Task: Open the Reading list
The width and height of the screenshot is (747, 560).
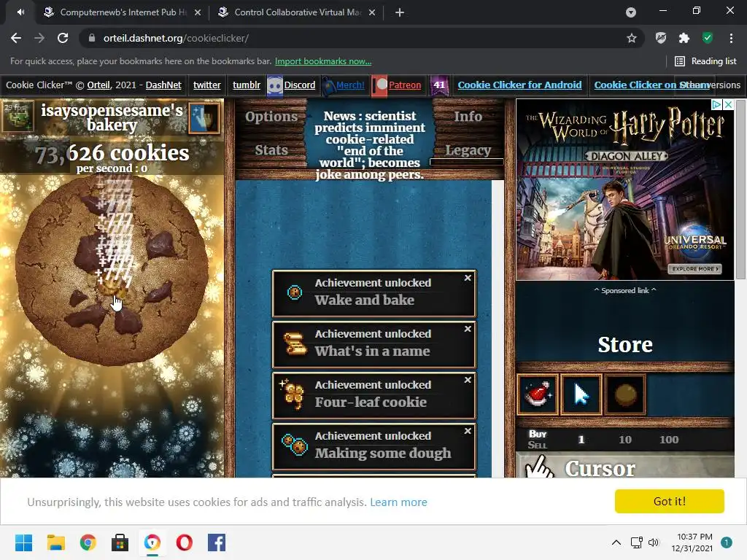Action: (x=705, y=61)
